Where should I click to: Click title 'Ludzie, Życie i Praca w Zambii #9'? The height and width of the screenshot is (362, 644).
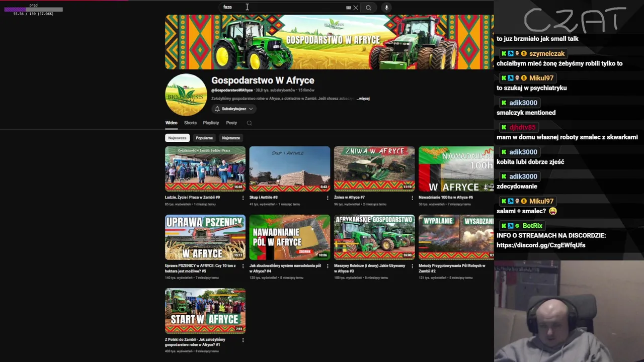click(x=192, y=198)
